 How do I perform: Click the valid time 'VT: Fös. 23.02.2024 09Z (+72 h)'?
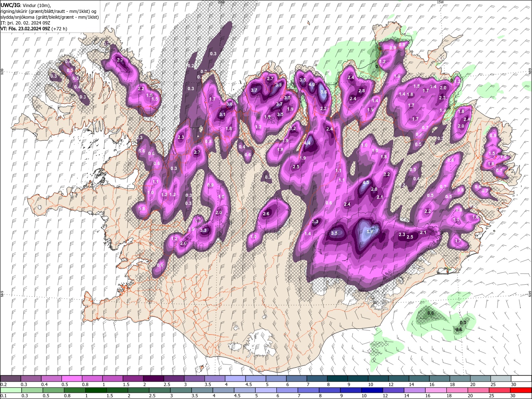click(x=34, y=29)
